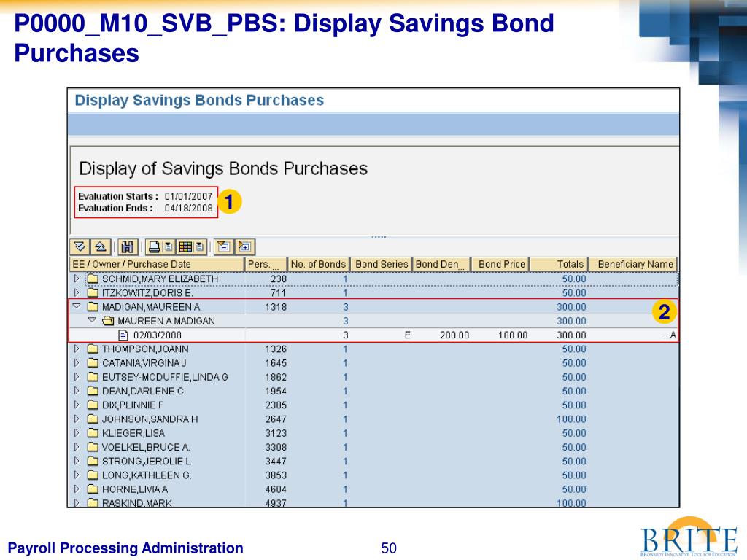Click the document icon beside 02/03/2008
The image size is (747, 560).
[123, 335]
